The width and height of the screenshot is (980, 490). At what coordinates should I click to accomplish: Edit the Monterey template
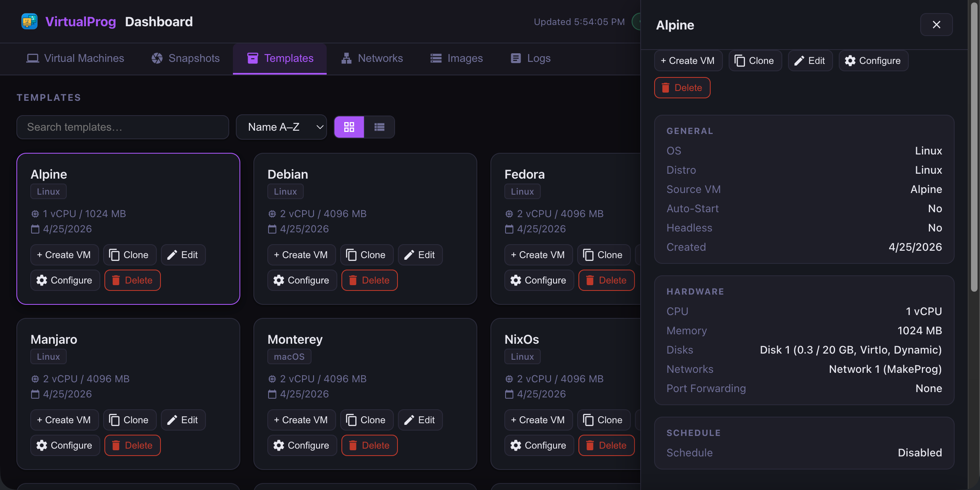point(420,420)
